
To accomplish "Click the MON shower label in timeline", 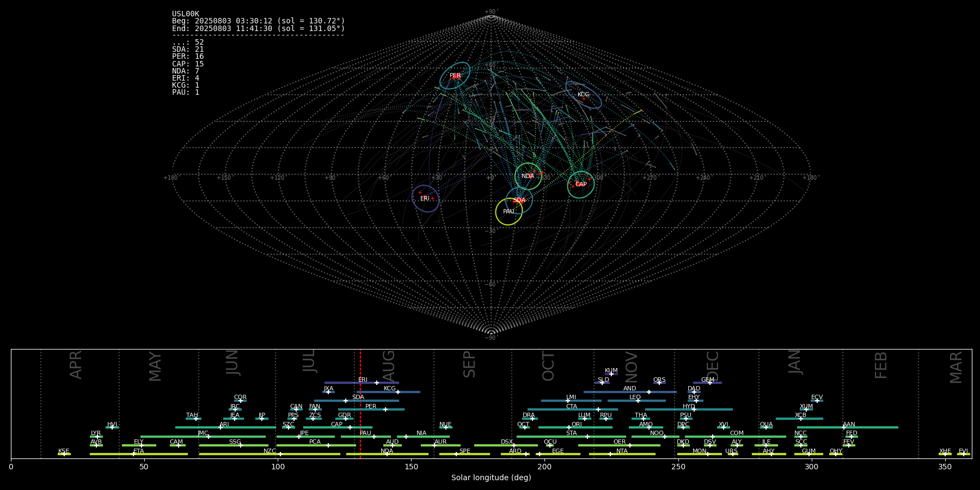I will pos(700,451).
